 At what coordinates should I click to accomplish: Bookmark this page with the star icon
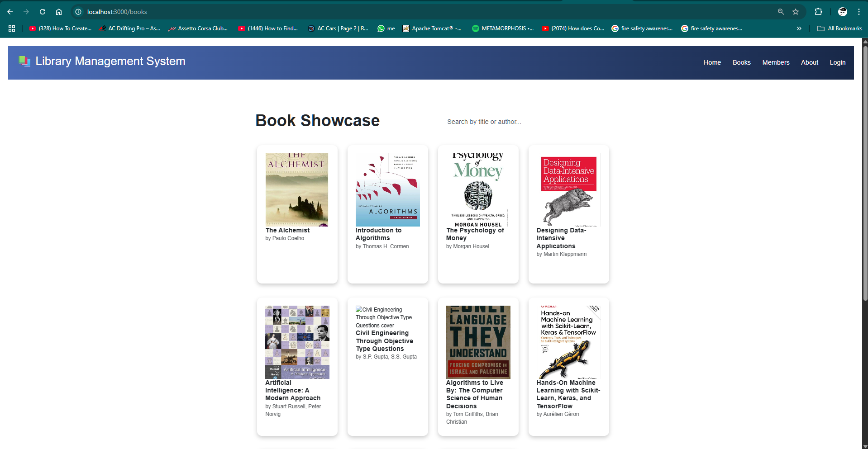coord(796,12)
